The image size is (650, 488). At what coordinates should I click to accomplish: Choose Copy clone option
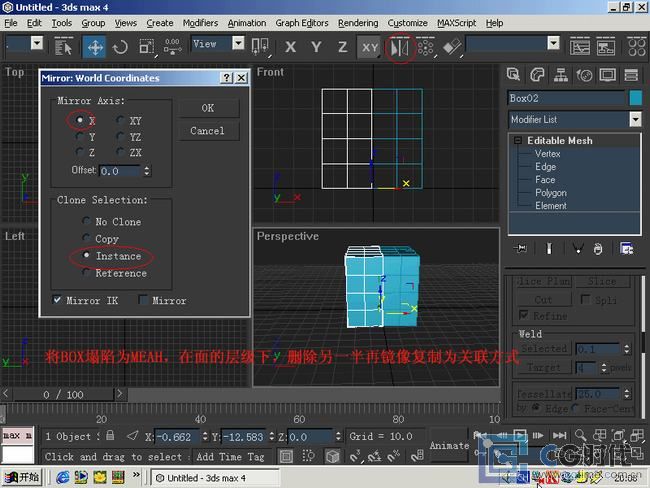pos(86,238)
